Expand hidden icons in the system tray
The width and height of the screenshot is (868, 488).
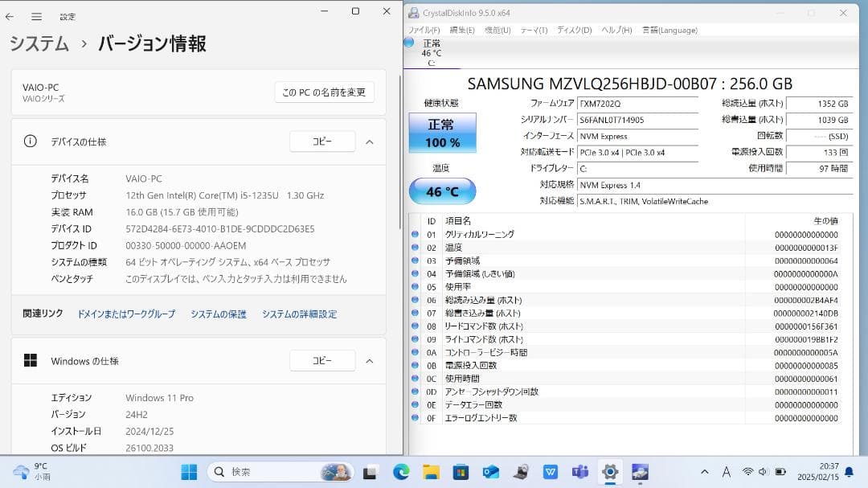[x=704, y=472]
